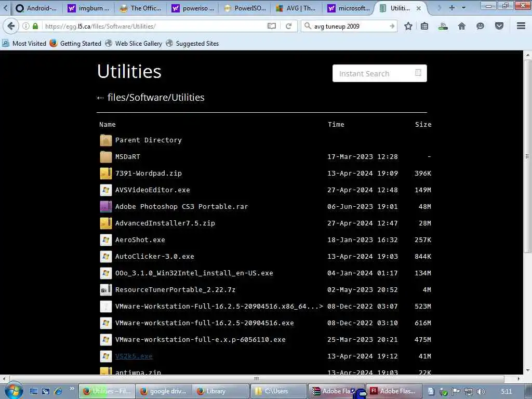Click the avg tuneup 2009 search box

tap(350, 26)
